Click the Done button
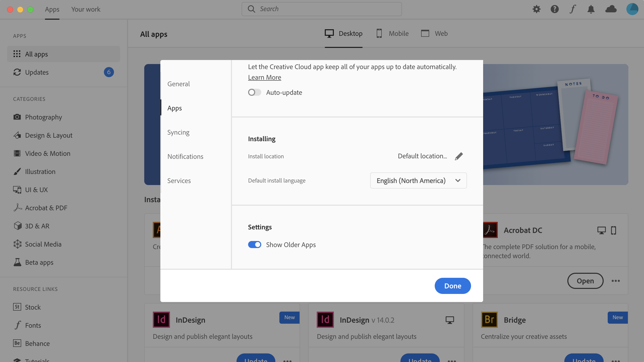644x362 pixels. point(452,286)
